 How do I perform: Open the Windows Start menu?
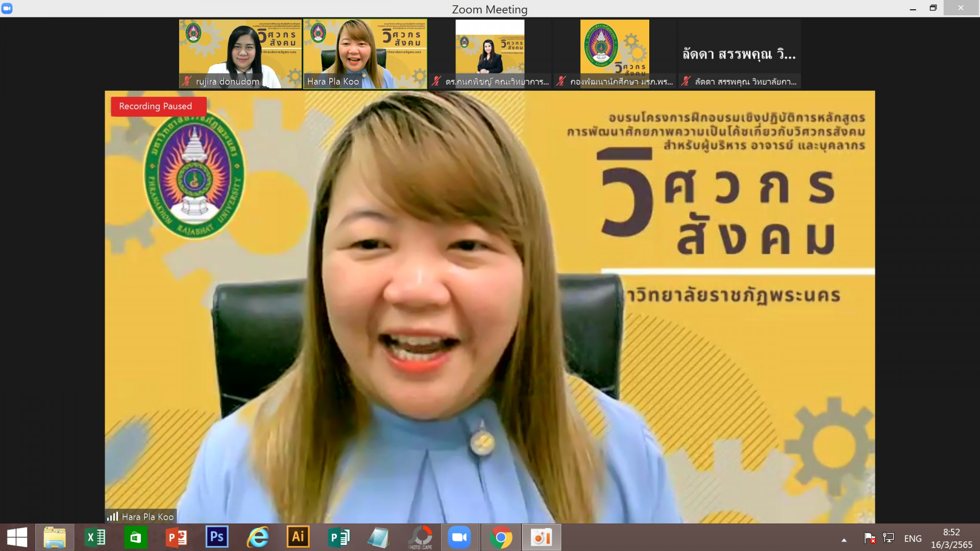[x=17, y=537]
